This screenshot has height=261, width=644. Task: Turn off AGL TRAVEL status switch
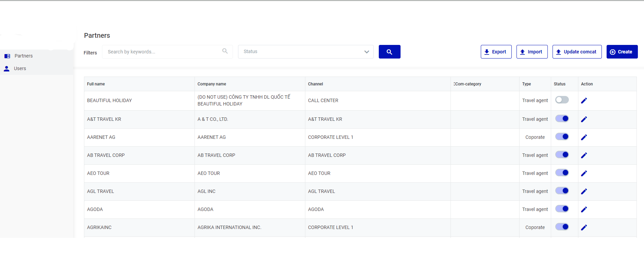pos(562,191)
